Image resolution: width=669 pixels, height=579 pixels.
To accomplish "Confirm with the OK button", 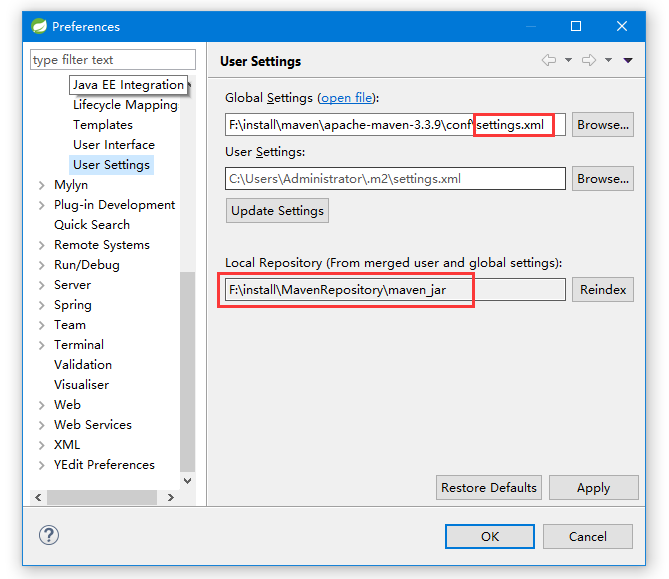I will pyautogui.click(x=490, y=536).
